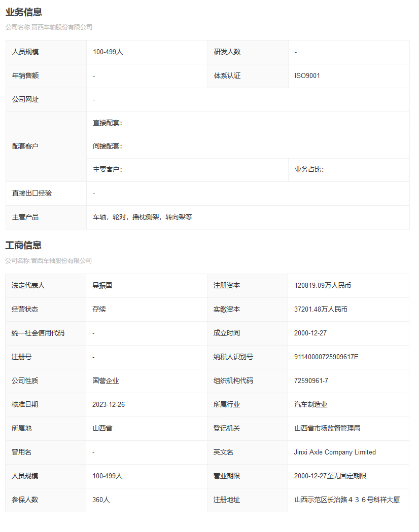Click 人员规模 label in 工商信息 table

[25, 476]
